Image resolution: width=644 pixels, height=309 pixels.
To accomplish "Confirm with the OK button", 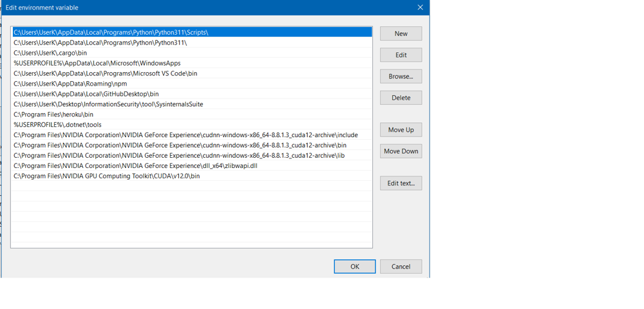I will (x=354, y=267).
